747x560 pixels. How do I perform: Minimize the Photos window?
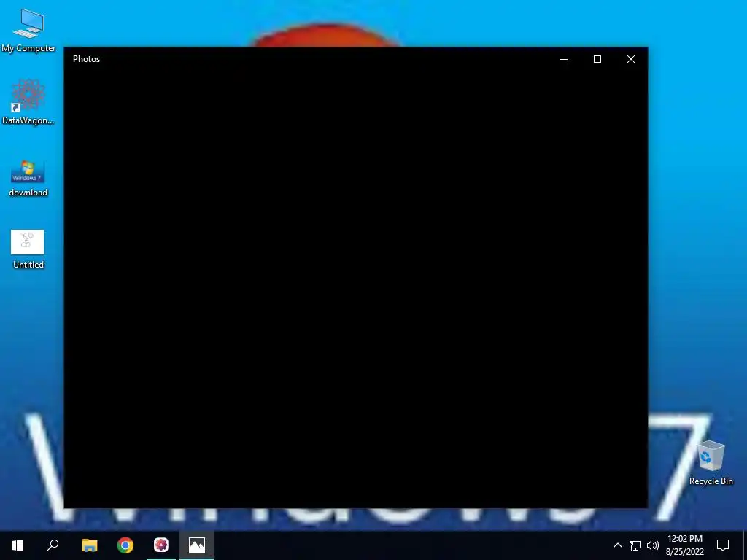pos(564,59)
